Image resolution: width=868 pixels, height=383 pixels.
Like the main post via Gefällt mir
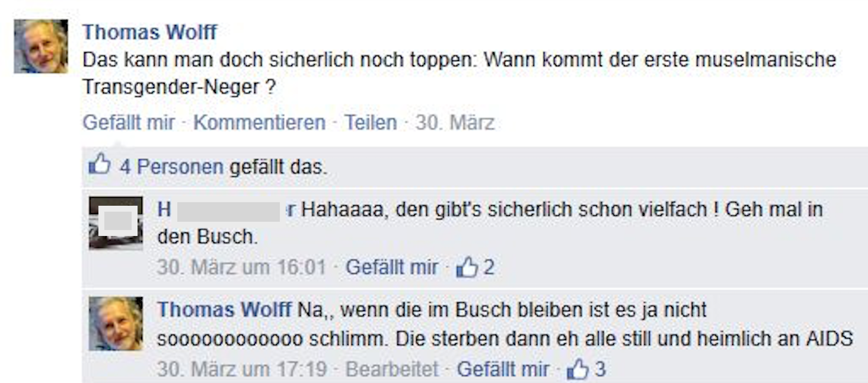(x=129, y=123)
